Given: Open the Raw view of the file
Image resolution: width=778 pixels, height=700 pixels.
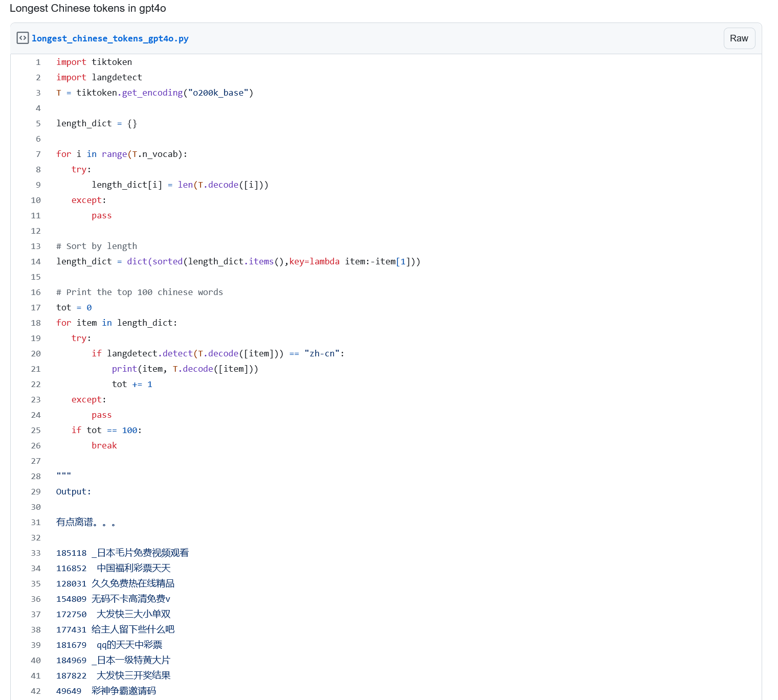Looking at the screenshot, I should coord(739,38).
